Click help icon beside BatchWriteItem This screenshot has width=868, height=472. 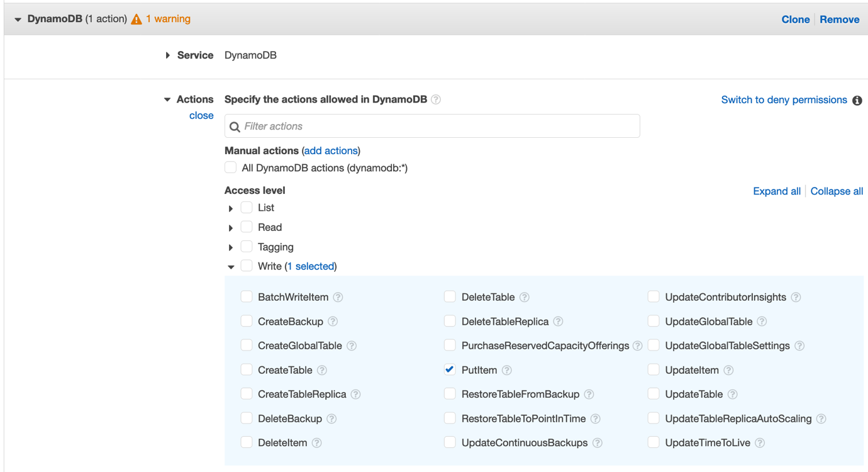coord(338,297)
